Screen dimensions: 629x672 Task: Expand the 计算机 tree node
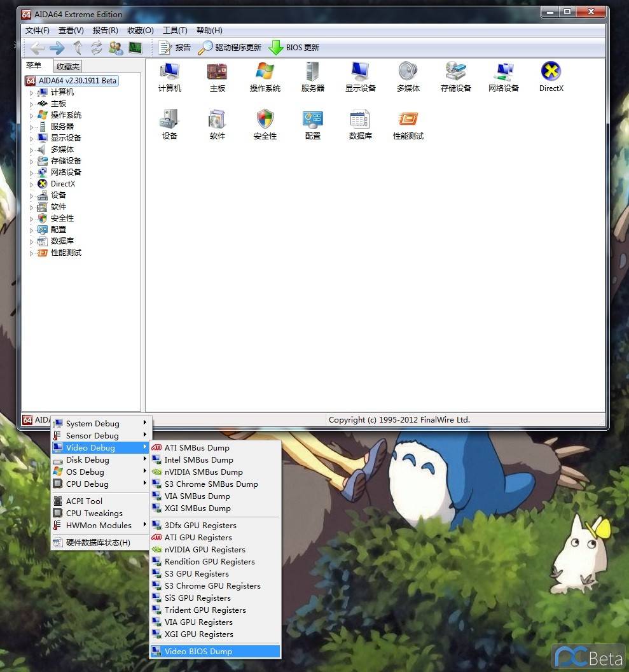click(x=31, y=92)
